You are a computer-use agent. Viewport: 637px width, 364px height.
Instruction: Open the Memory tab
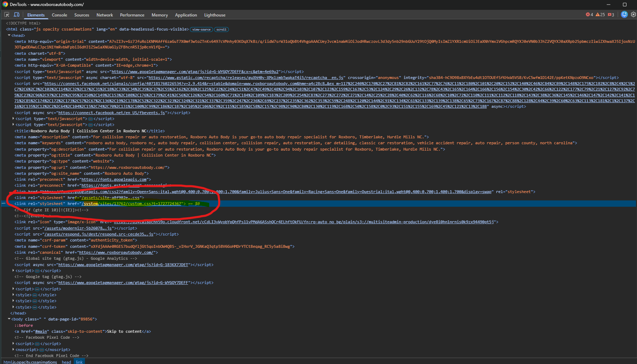point(160,15)
